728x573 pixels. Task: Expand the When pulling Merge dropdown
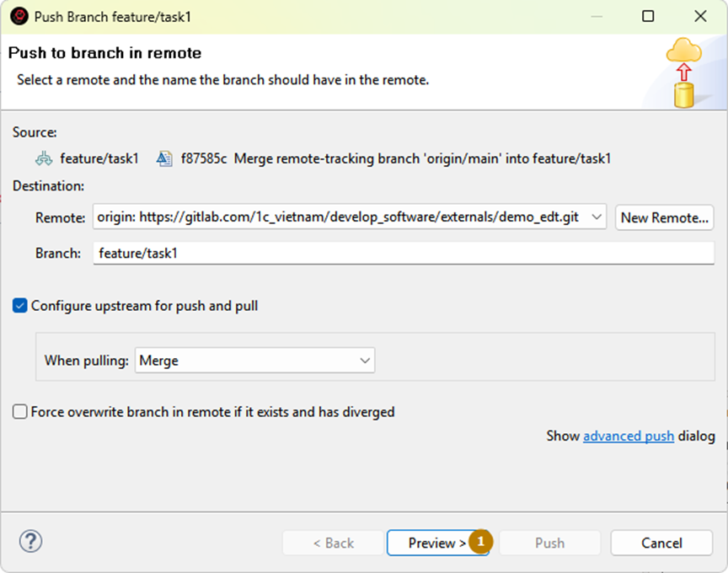coord(365,361)
